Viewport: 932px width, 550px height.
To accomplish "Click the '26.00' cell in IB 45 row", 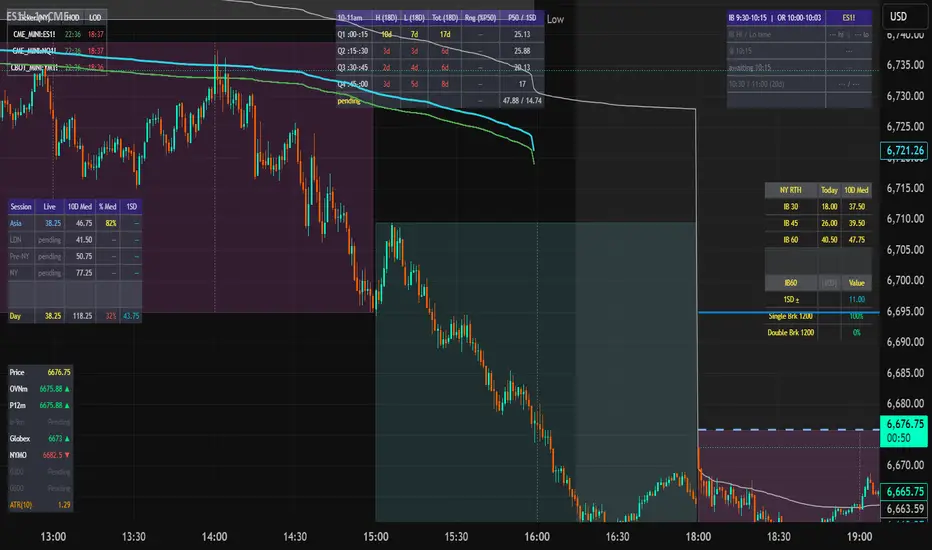I will click(829, 224).
